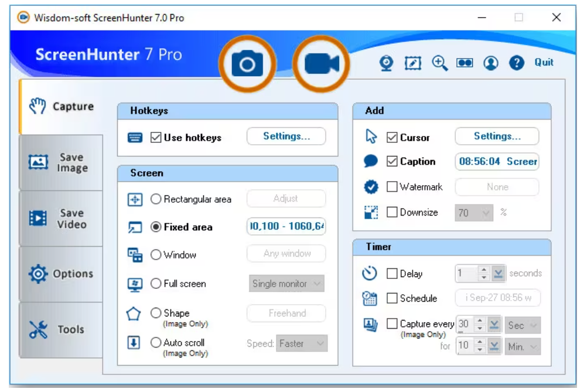Viewport: 587px width, 392px height.
Task: Click the Caption text 08:56:04 button
Action: (x=497, y=161)
